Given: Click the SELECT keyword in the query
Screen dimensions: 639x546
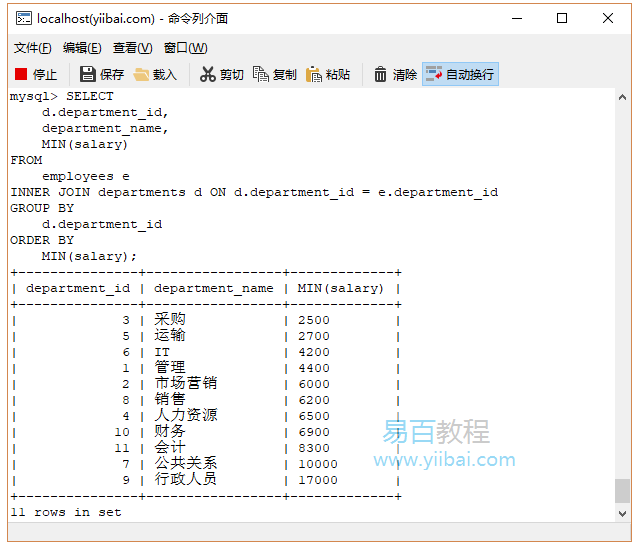Looking at the screenshot, I should pyautogui.click(x=90, y=96).
